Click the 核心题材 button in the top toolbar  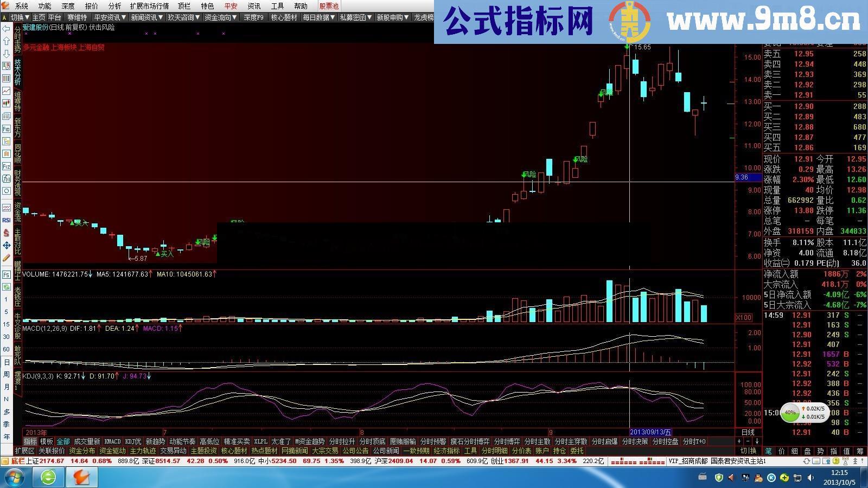(x=284, y=17)
